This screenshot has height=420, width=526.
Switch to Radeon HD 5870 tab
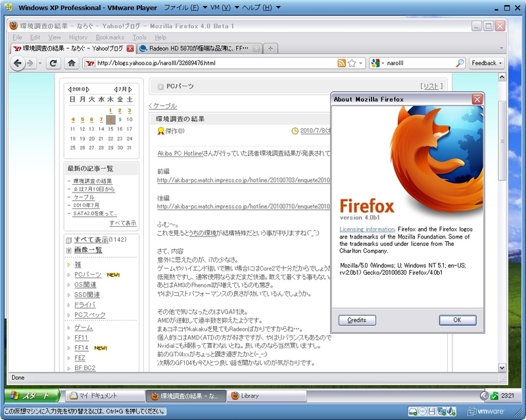pyautogui.click(x=199, y=49)
